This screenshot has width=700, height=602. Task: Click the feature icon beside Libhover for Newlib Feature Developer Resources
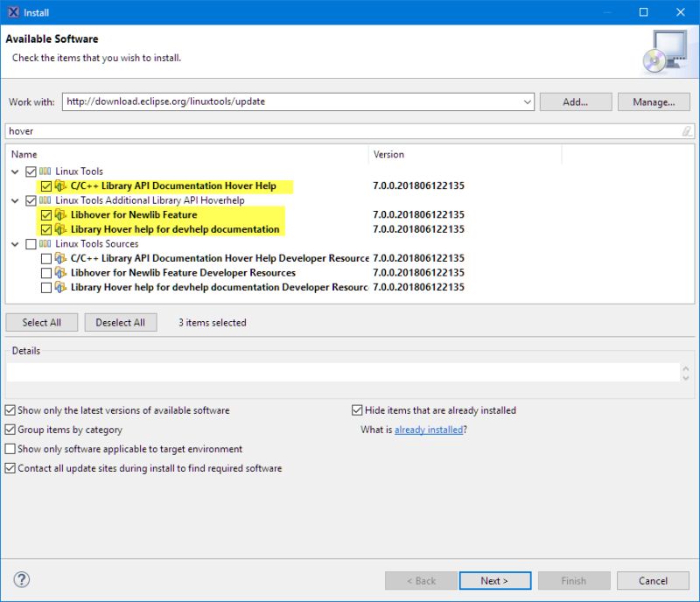coord(59,272)
